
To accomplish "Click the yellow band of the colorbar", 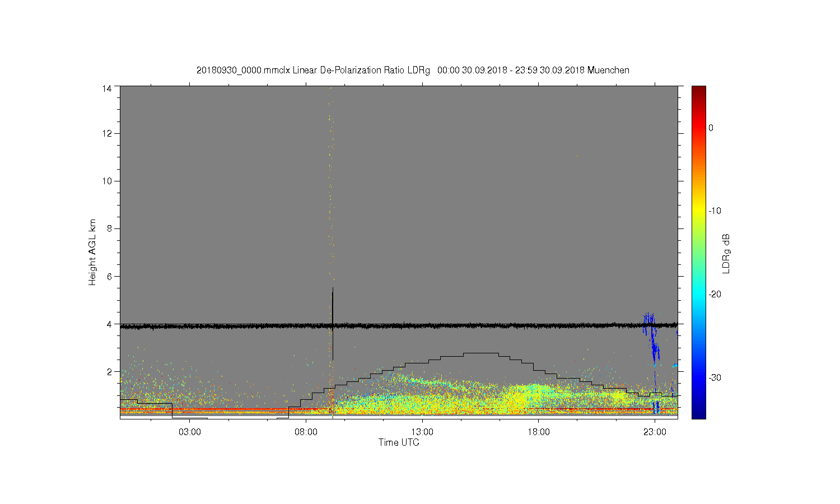I will 698,211.
